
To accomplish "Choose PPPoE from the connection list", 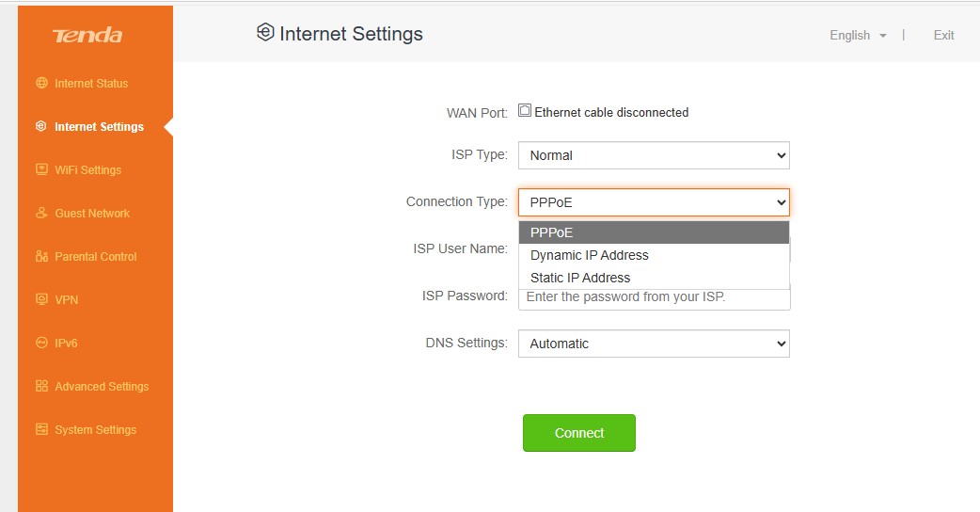I will (552, 232).
